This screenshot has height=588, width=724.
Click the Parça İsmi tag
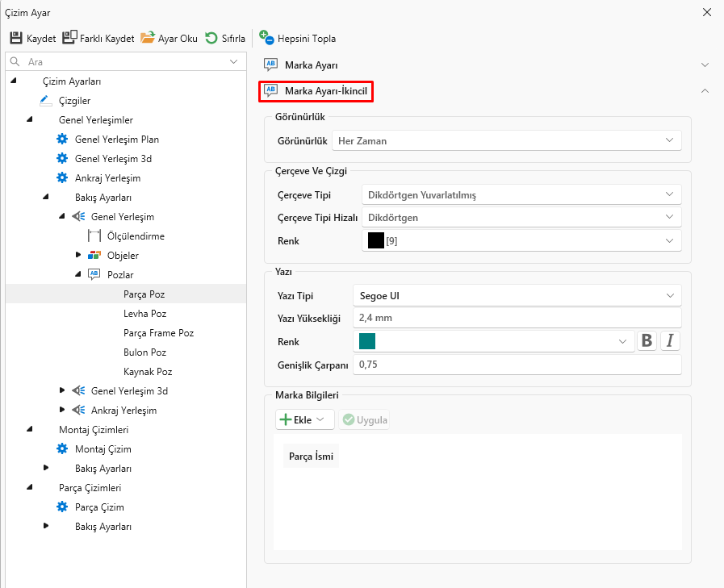pos(312,457)
